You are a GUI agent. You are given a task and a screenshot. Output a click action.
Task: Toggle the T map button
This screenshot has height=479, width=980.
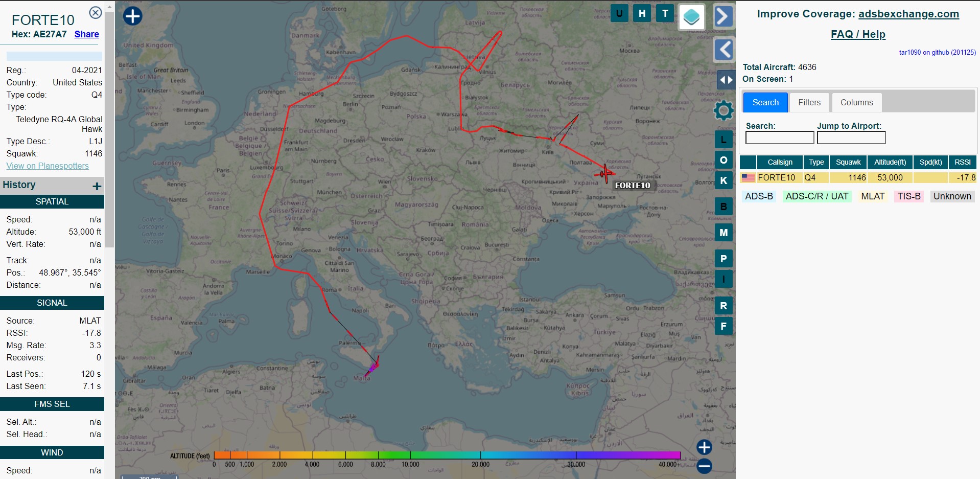(665, 13)
